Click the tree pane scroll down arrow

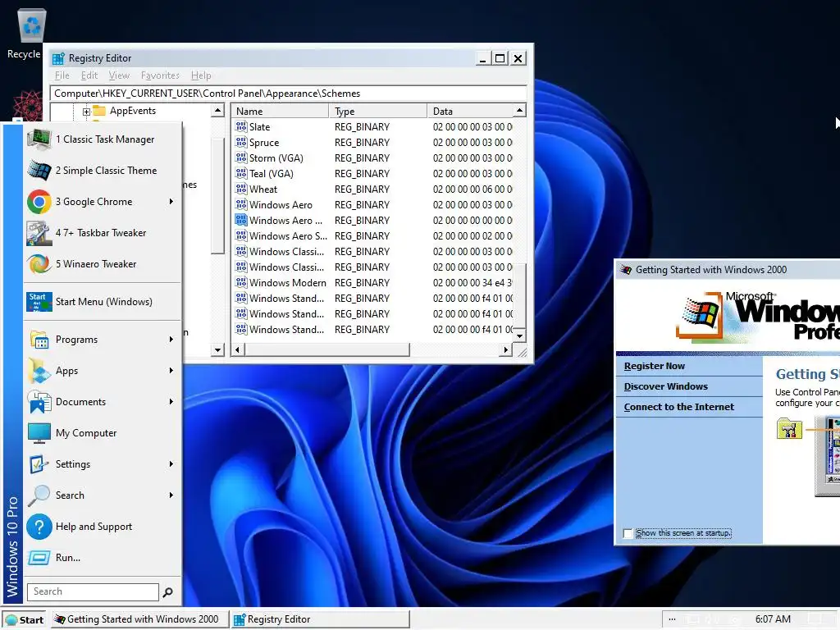[x=217, y=350]
